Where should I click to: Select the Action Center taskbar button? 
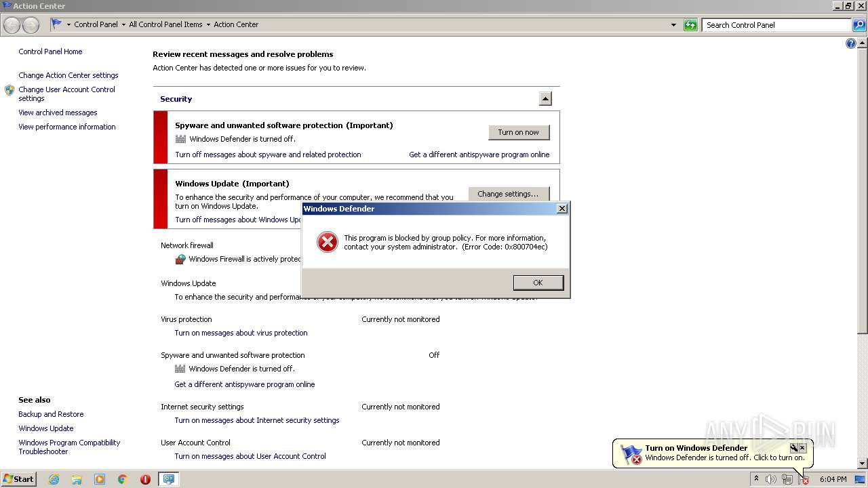point(168,479)
